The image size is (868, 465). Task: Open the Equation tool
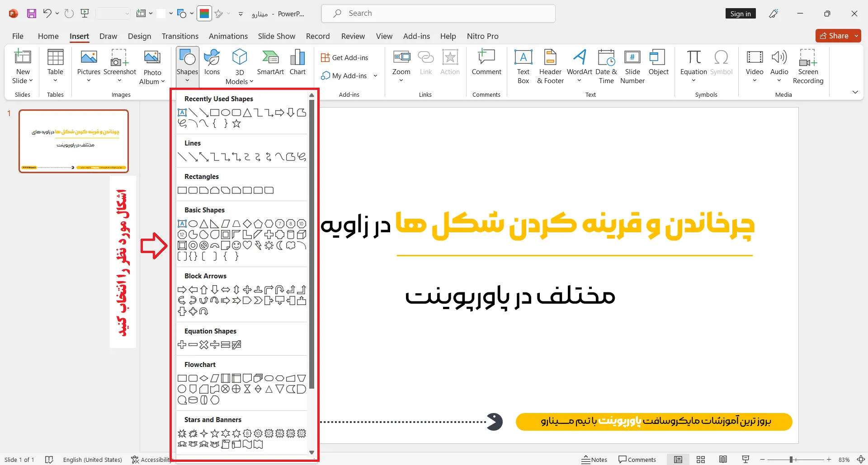point(693,66)
